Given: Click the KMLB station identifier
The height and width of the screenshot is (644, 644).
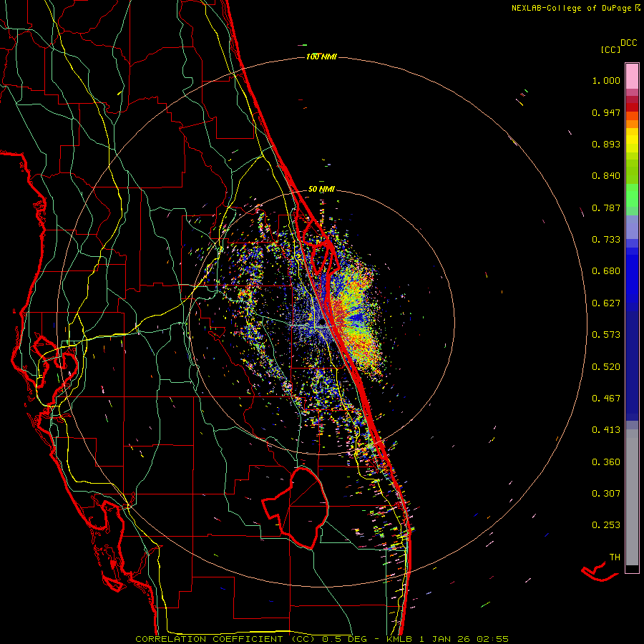Looking at the screenshot, I should [x=400, y=639].
